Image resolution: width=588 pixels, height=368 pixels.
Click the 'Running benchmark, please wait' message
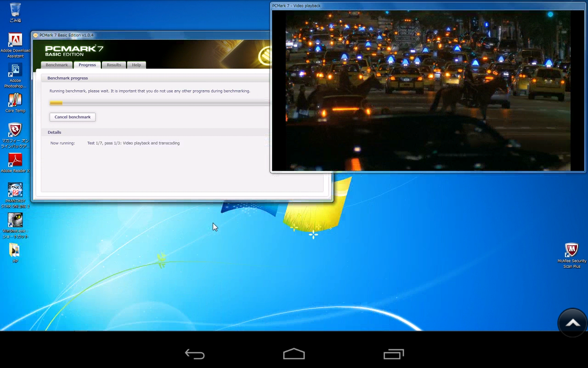[x=150, y=91]
